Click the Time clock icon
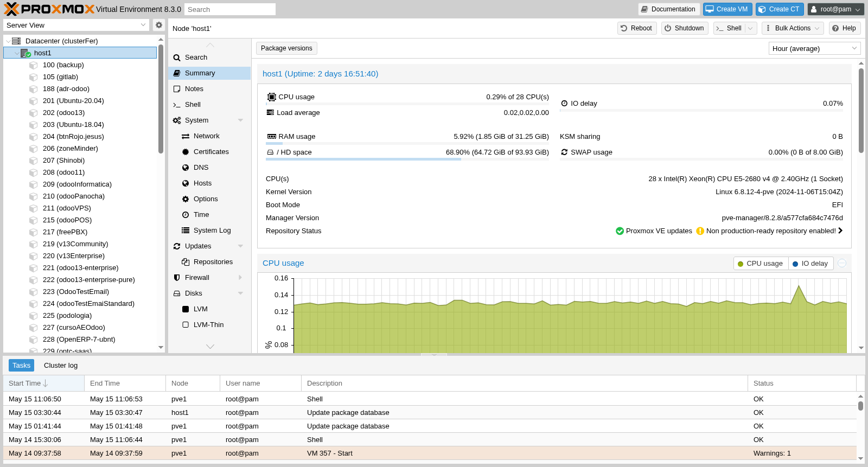This screenshot has width=868, height=467. coord(186,215)
